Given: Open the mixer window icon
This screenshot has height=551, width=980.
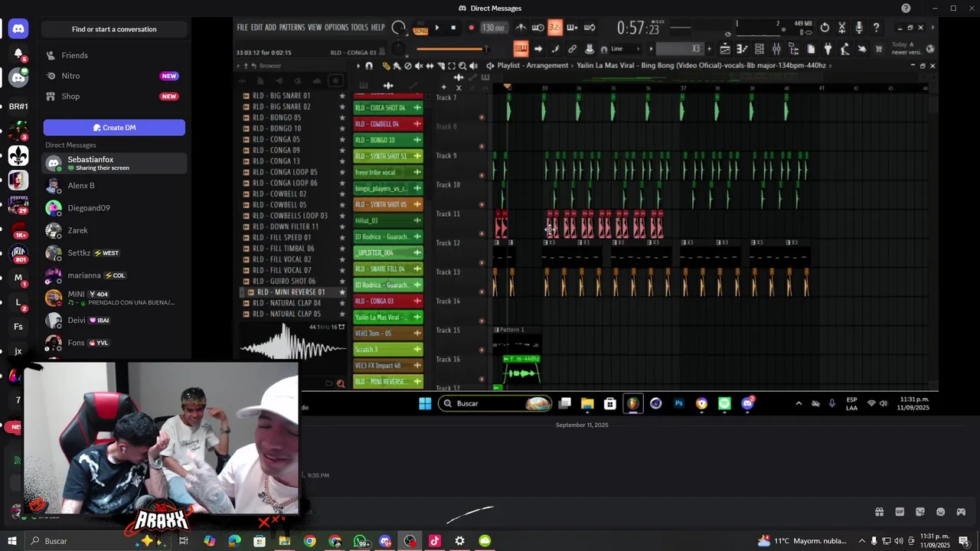Looking at the screenshot, I should point(776,49).
